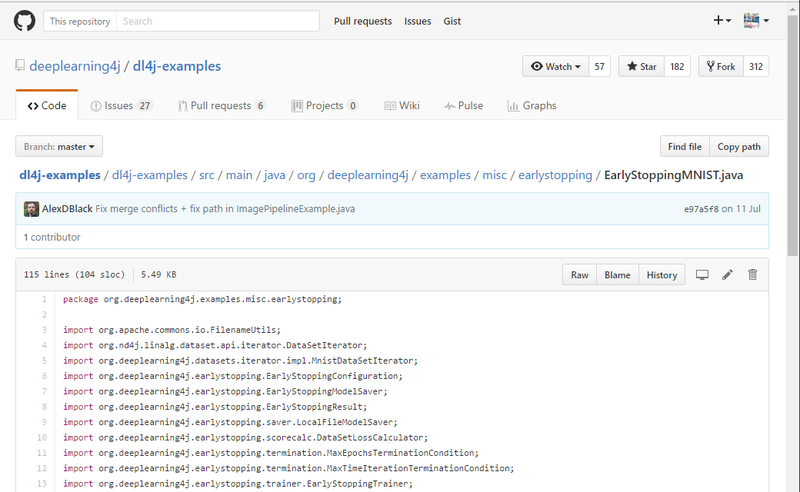This screenshot has height=492, width=800.
Task: View the 57 watchers count
Action: (x=599, y=66)
